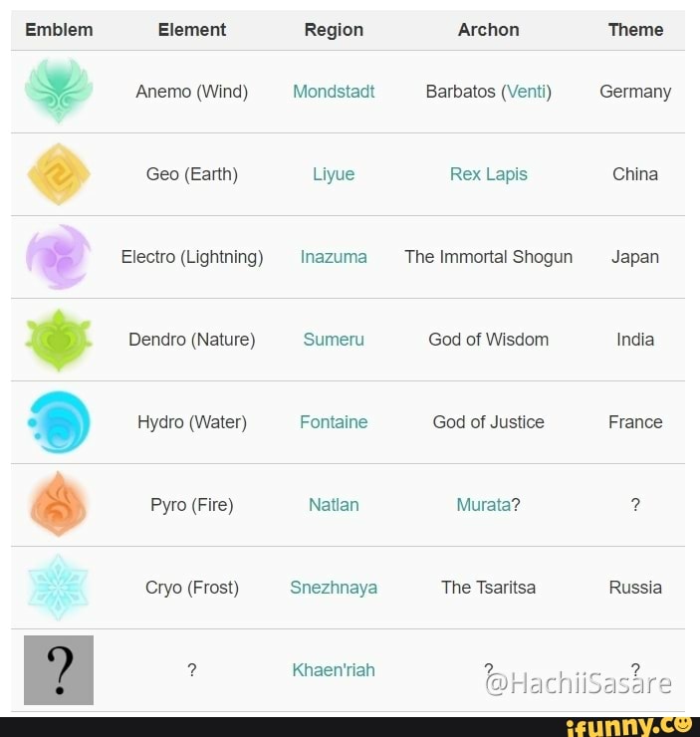Open the Liyue region link

pyautogui.click(x=334, y=174)
